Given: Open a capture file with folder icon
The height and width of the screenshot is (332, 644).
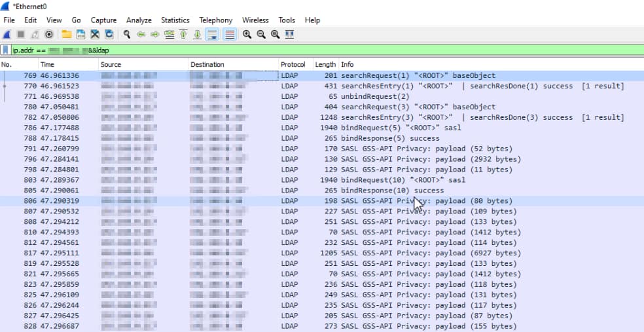Looking at the screenshot, I should (x=67, y=35).
